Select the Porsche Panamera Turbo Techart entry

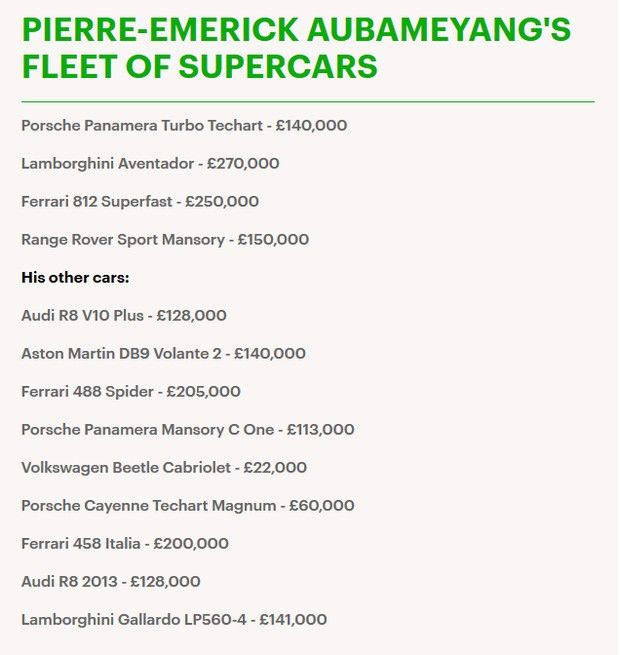pyautogui.click(x=184, y=126)
